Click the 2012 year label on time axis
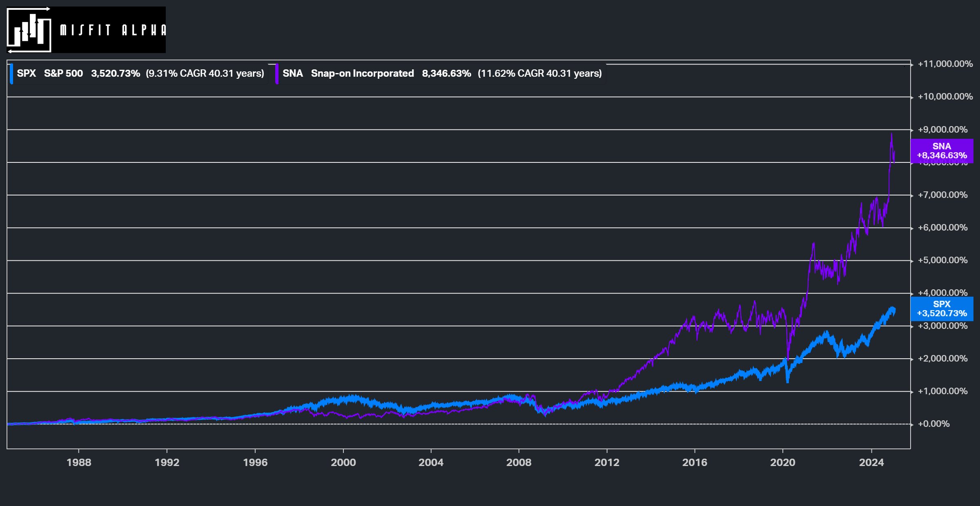 [x=607, y=463]
